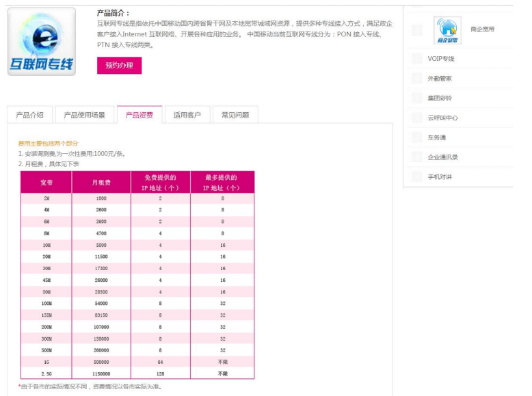Click the 2M bandwidth cell
This screenshot has height=396, width=532.
point(46,198)
